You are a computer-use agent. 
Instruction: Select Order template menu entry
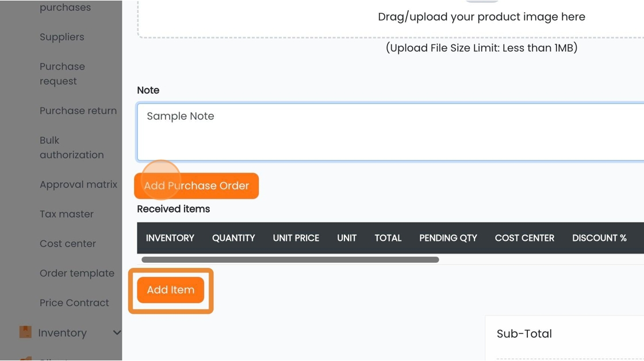tap(77, 273)
